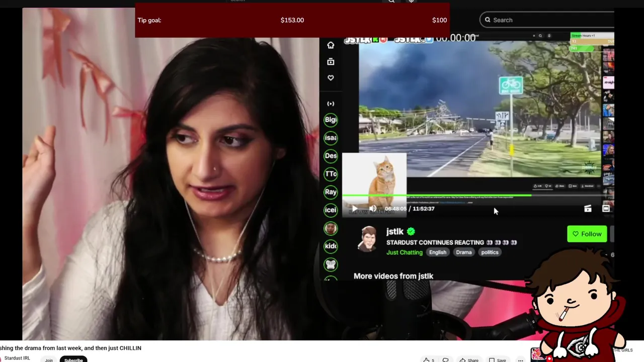The image size is (644, 362).
Task: Click the verified badge next to jstlk
Action: click(411, 231)
